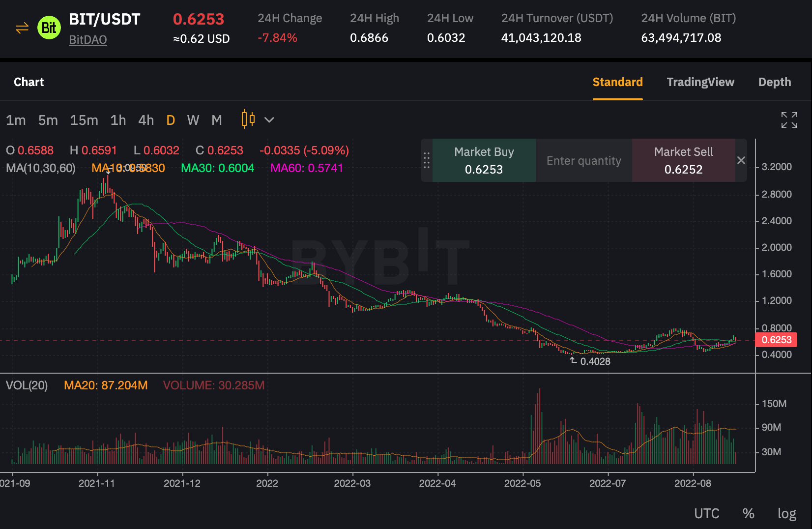Select the 1h timeframe

(x=118, y=120)
